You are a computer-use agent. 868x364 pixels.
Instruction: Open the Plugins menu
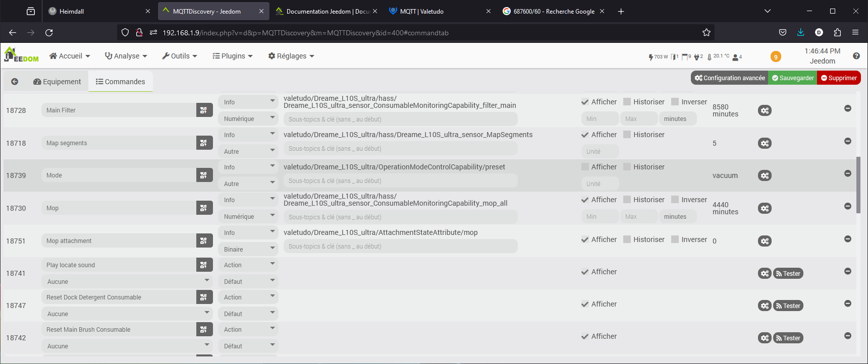point(232,56)
